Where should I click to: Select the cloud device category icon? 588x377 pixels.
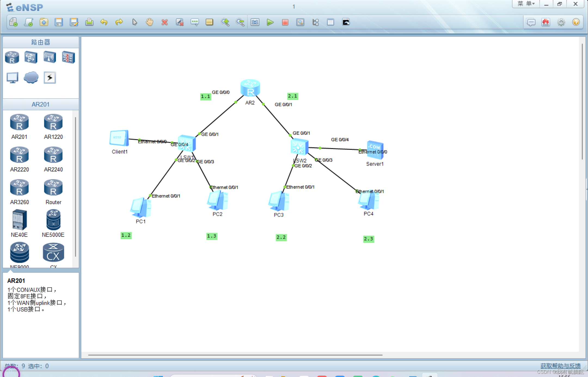point(31,78)
